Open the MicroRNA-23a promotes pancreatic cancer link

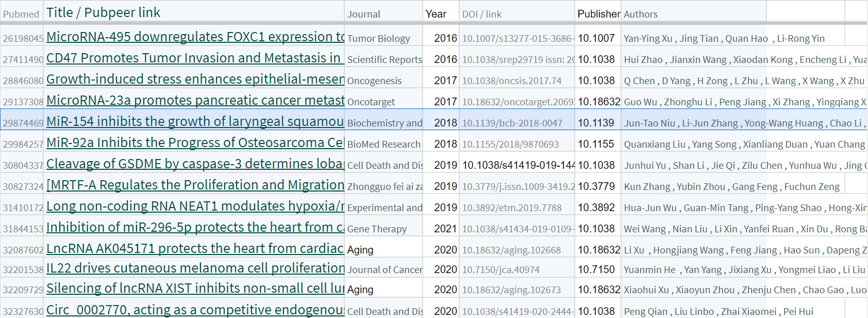tap(195, 101)
